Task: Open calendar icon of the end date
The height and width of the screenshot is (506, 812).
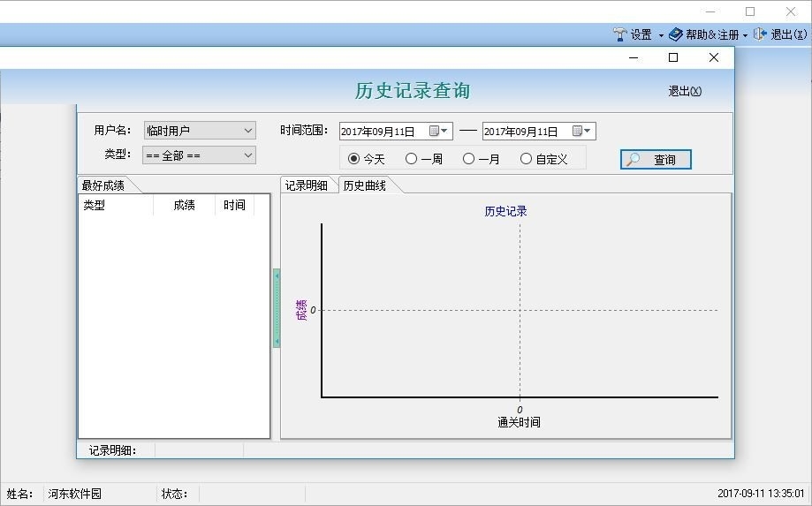Action: click(577, 131)
